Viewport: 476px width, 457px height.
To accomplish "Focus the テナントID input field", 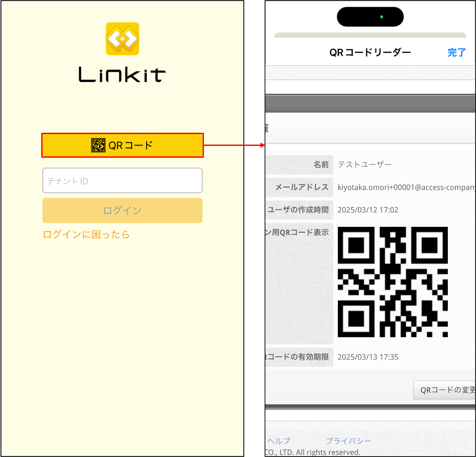I will pos(122,180).
